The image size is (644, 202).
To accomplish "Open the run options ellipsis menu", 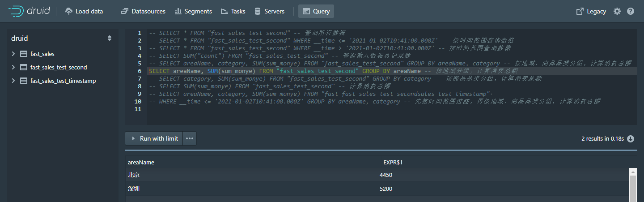I will click(x=190, y=139).
